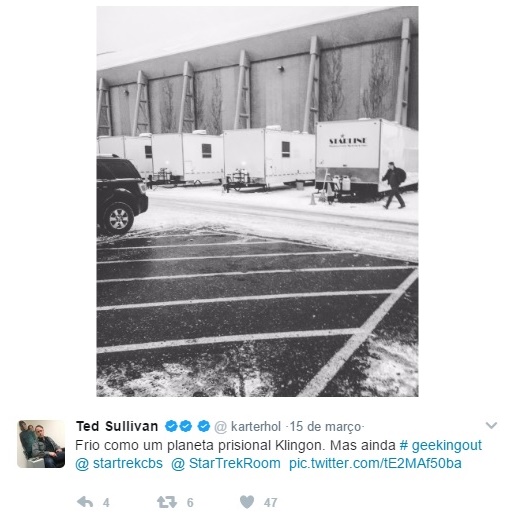Click the @karterhol username handle
This screenshot has height=519, width=514.
tap(248, 427)
